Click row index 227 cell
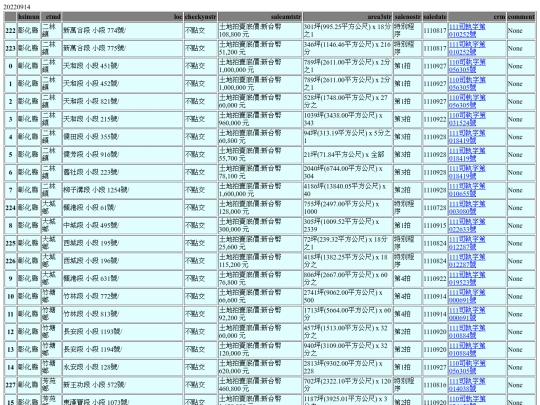540x405 pixels. [x=10, y=385]
